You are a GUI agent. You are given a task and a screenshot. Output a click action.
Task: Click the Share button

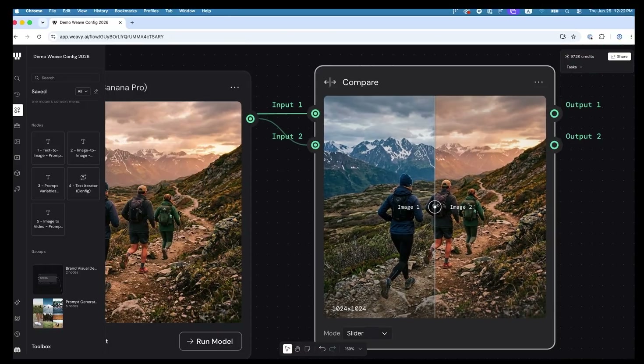(619, 57)
